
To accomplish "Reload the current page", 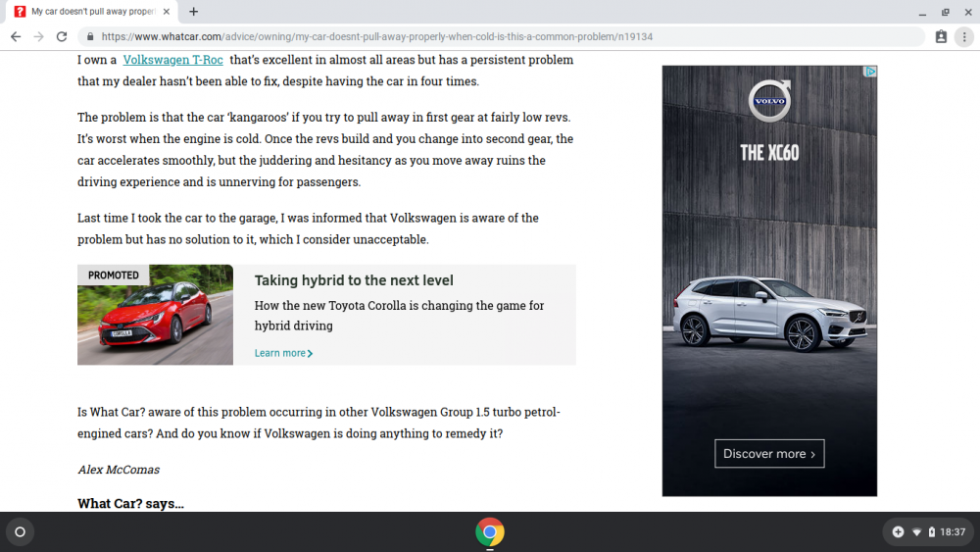I will (x=61, y=37).
